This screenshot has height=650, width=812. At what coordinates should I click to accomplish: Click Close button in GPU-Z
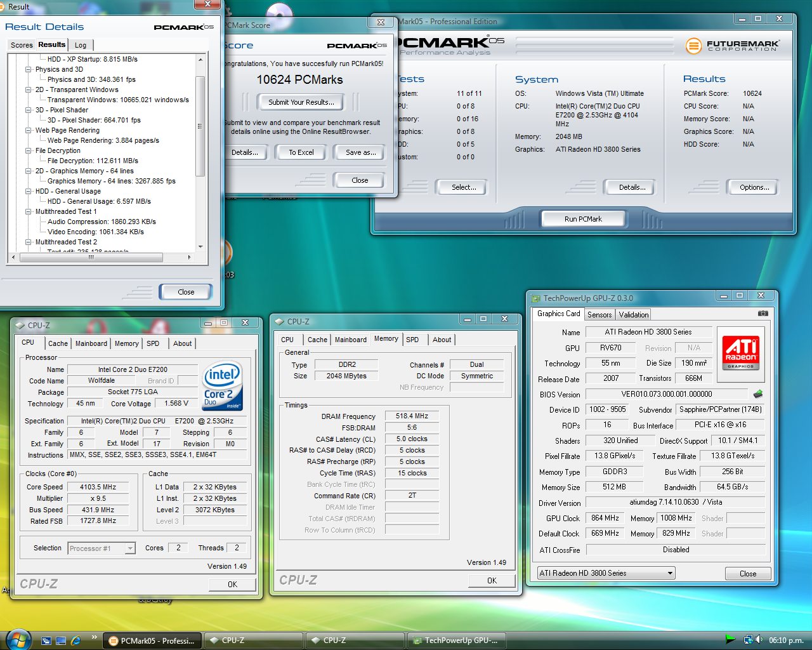click(748, 574)
